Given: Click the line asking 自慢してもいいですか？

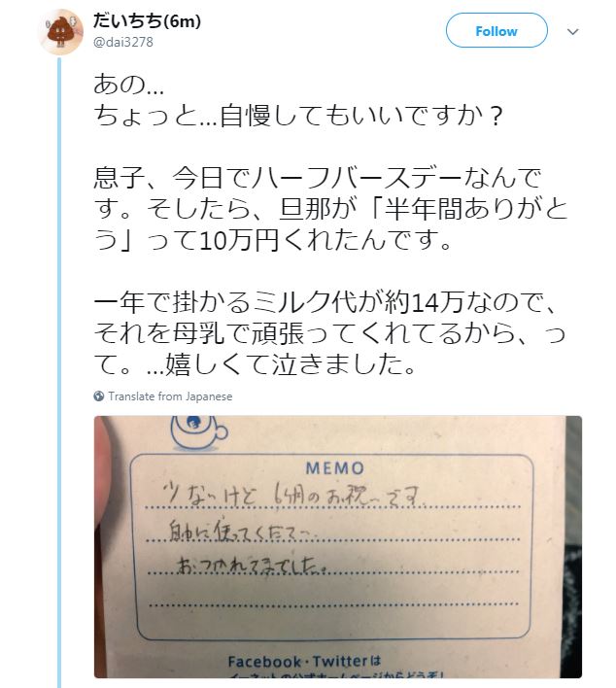Looking at the screenshot, I should [x=298, y=115].
